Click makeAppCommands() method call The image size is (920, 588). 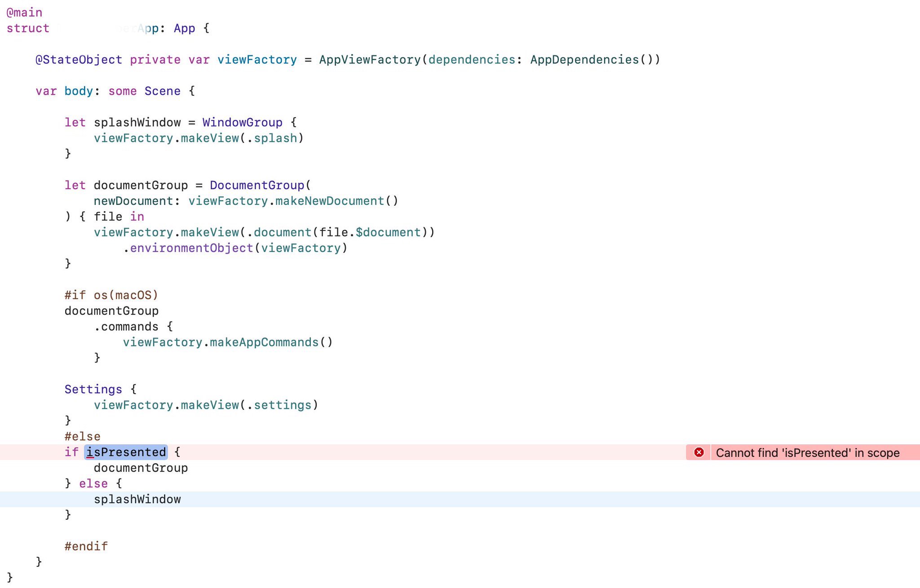[x=271, y=342]
